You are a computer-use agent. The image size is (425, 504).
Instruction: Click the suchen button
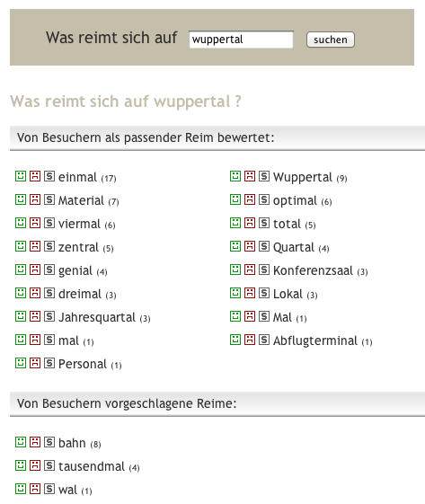point(331,40)
